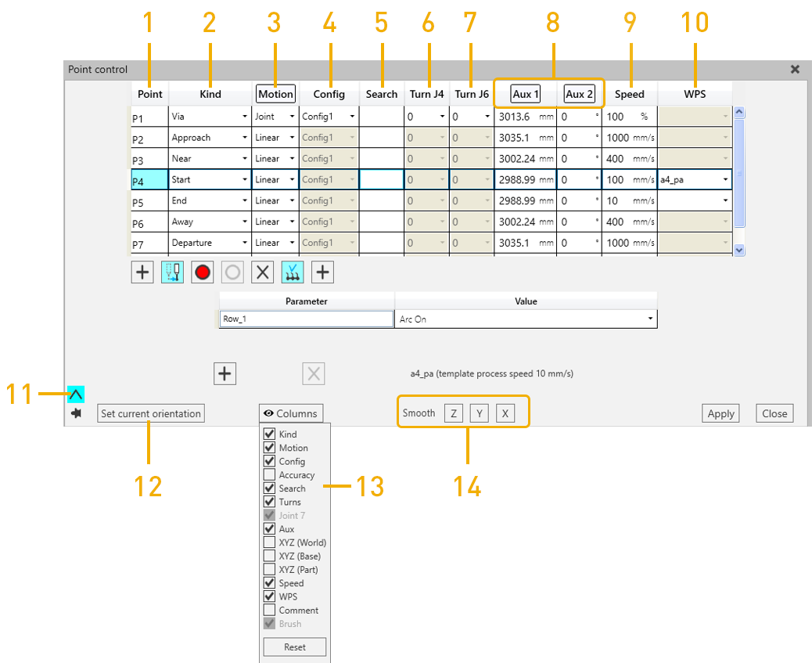Click the Apply button

pyautogui.click(x=720, y=413)
